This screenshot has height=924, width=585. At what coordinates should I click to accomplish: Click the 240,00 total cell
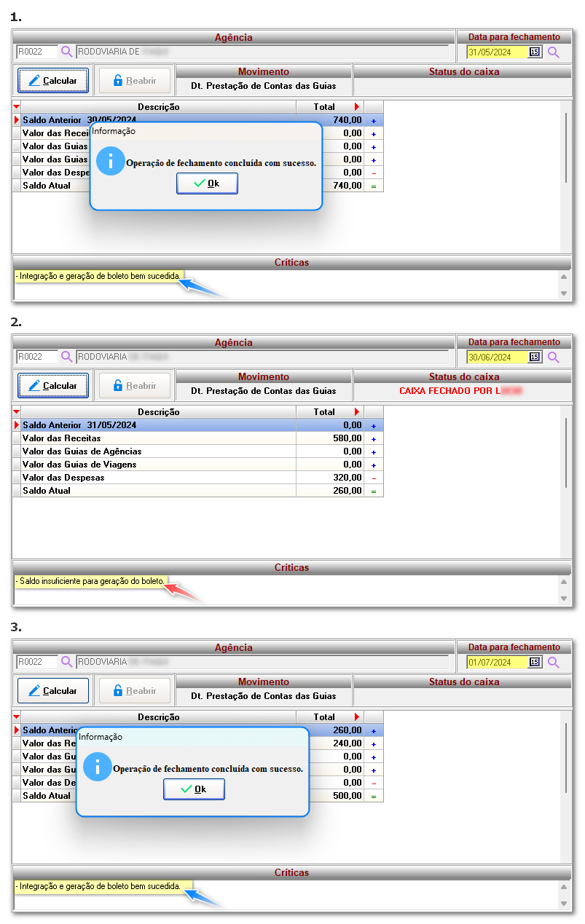click(x=330, y=743)
